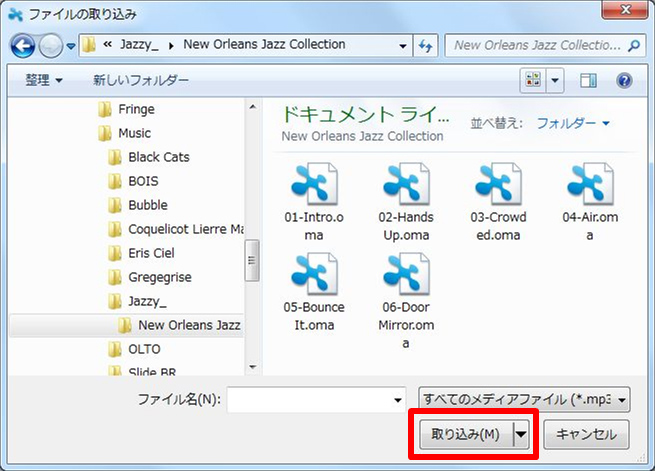Select the 06-Door Mirror.oma file icon

[406, 275]
